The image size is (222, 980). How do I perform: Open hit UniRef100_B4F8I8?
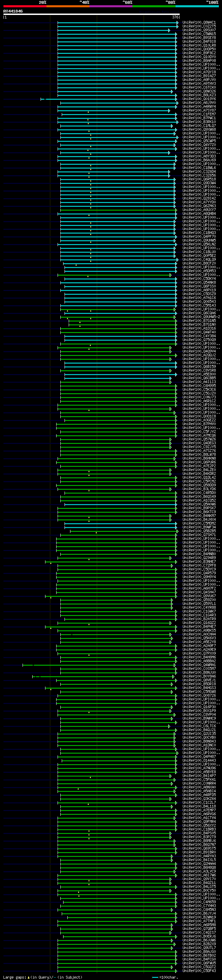(x=199, y=41)
